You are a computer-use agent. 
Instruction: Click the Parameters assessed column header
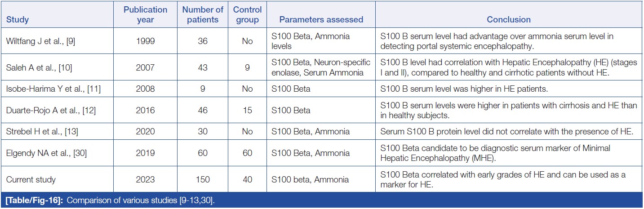(x=321, y=20)
